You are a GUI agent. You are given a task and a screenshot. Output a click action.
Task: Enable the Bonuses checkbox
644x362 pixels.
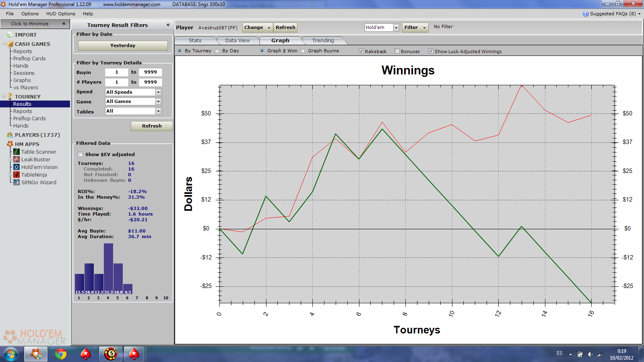(397, 51)
